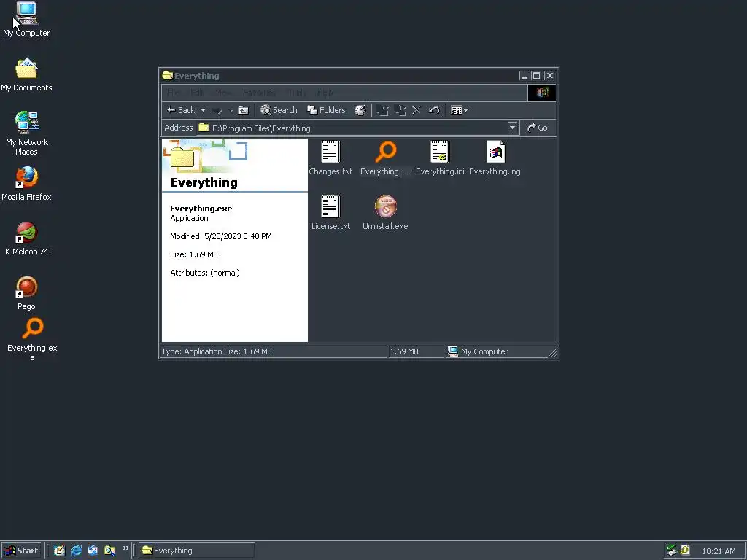
Task: Select Pego desktop shortcut
Action: (27, 293)
